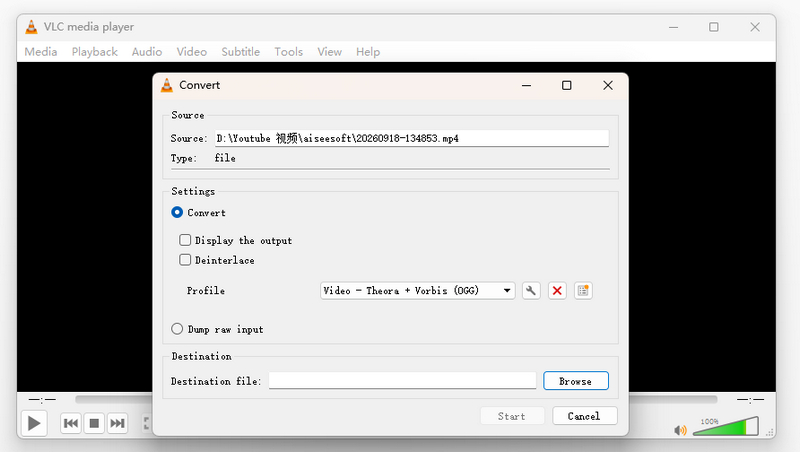The width and height of the screenshot is (800, 452).
Task: Cancel the Convert dialog
Action: (585, 416)
